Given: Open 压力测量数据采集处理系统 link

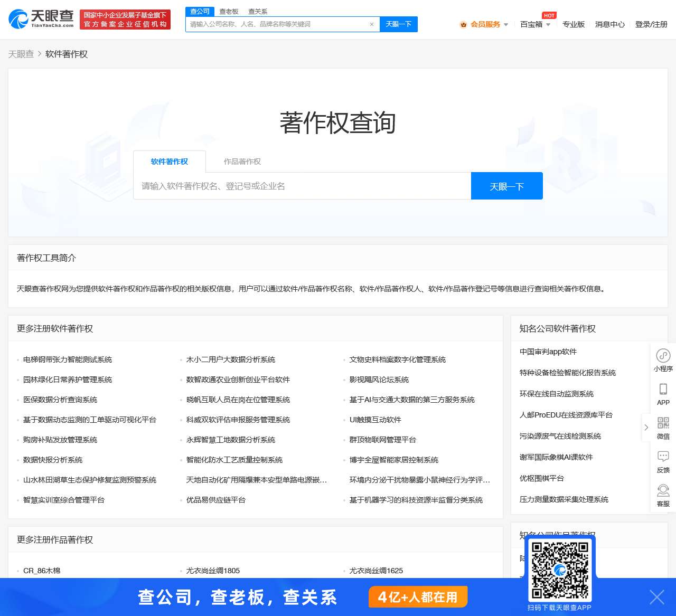Looking at the screenshot, I should click(564, 499).
